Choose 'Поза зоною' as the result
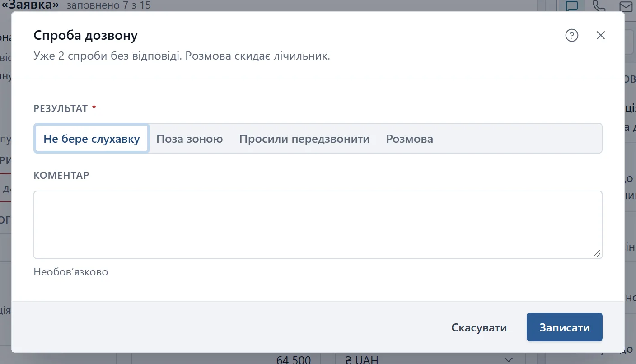The width and height of the screenshot is (636, 364). pos(190,139)
